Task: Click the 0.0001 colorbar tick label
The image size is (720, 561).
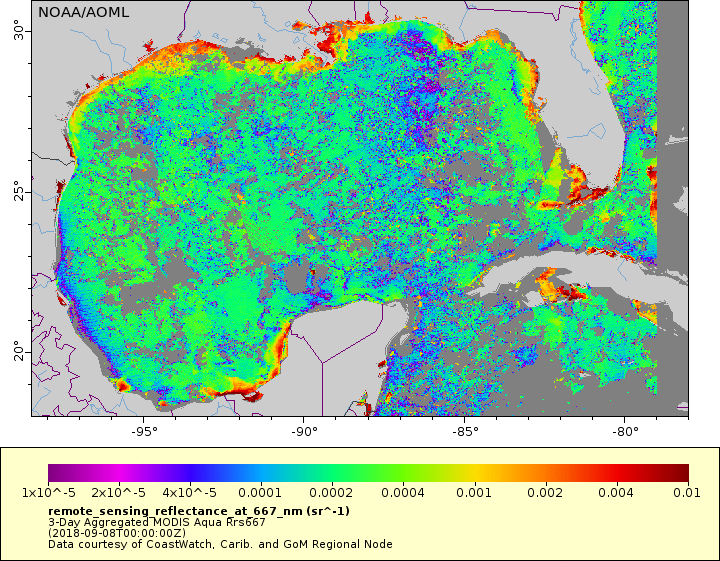Action: tap(260, 493)
